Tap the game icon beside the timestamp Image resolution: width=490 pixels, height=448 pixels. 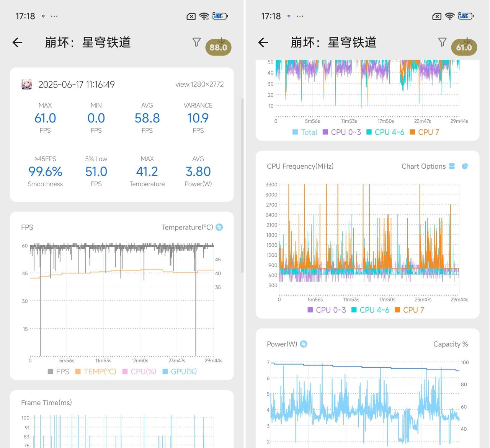26,84
